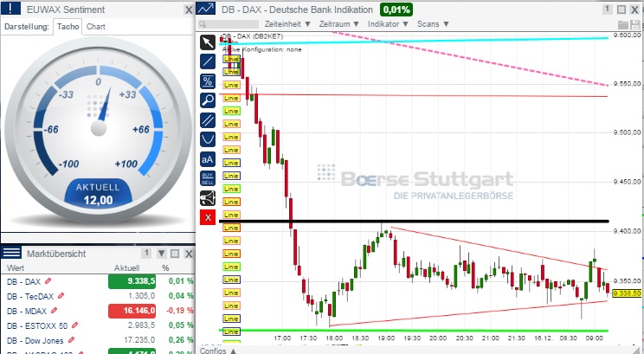Click the megaphone alert tool icon
644x354 pixels.
point(208,198)
